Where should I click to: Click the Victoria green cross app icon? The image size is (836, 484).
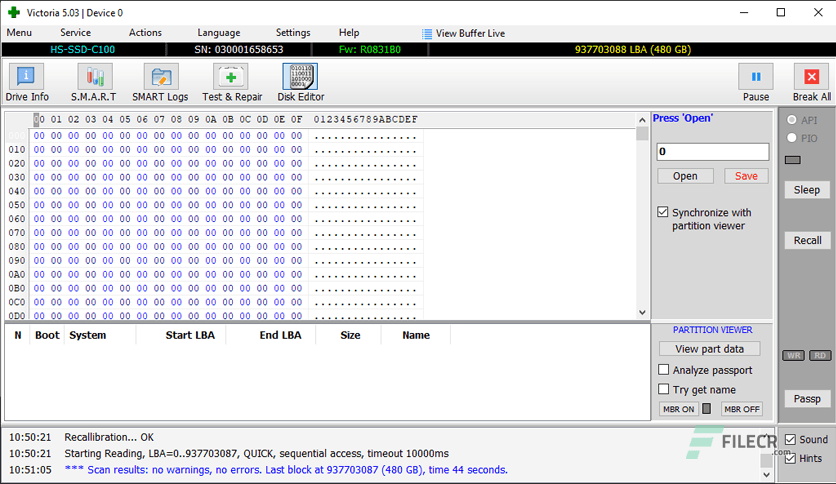coord(14,12)
